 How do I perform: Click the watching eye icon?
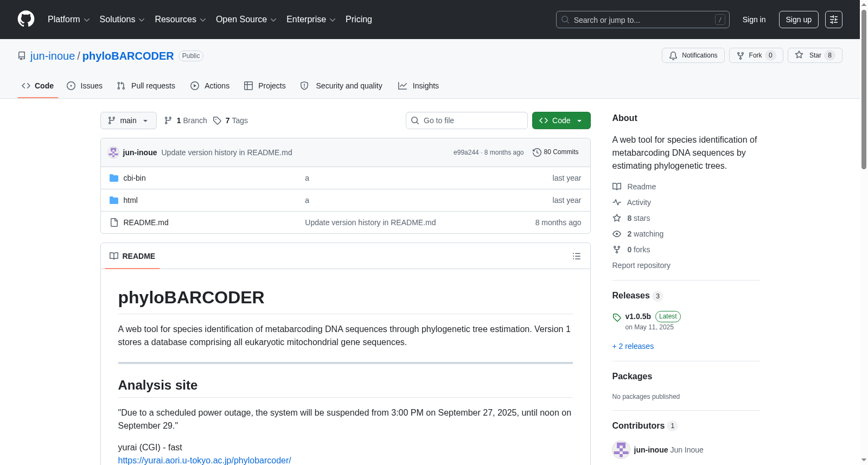click(x=617, y=234)
